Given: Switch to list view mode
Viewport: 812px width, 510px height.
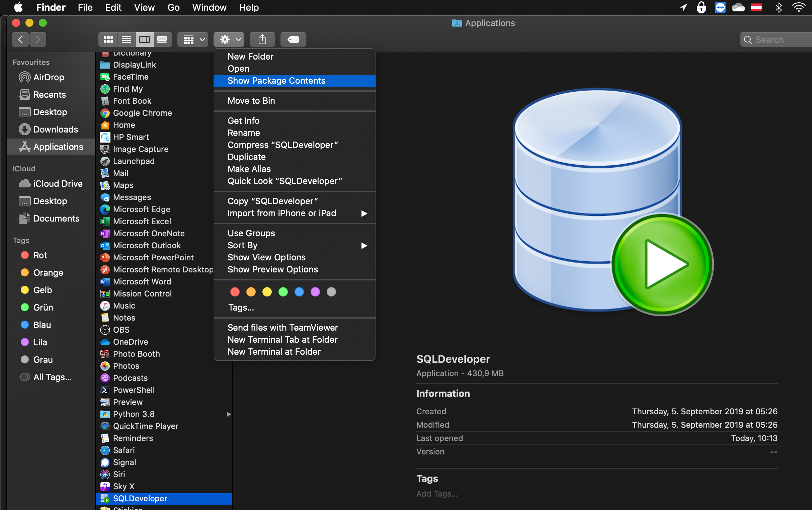Looking at the screenshot, I should pos(126,39).
